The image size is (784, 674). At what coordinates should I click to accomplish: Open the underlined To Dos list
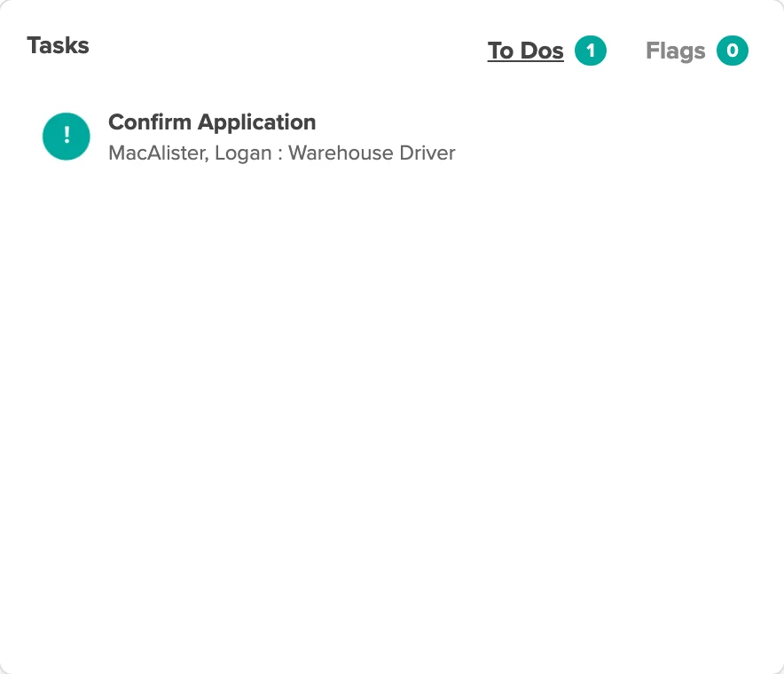526,51
